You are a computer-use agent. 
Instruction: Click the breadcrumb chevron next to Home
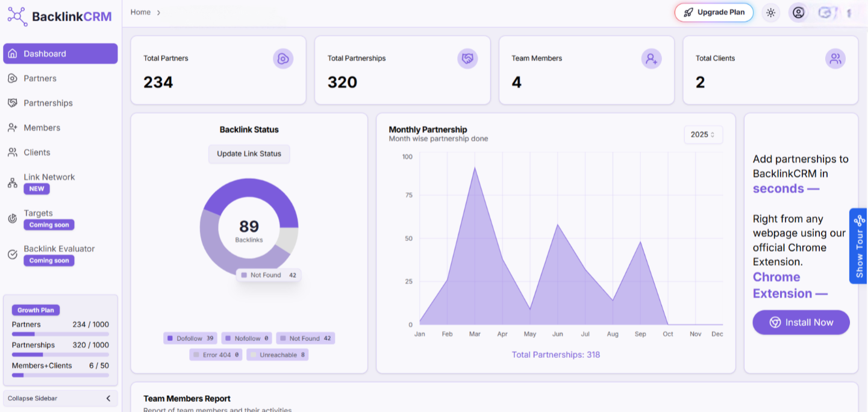[x=158, y=13]
